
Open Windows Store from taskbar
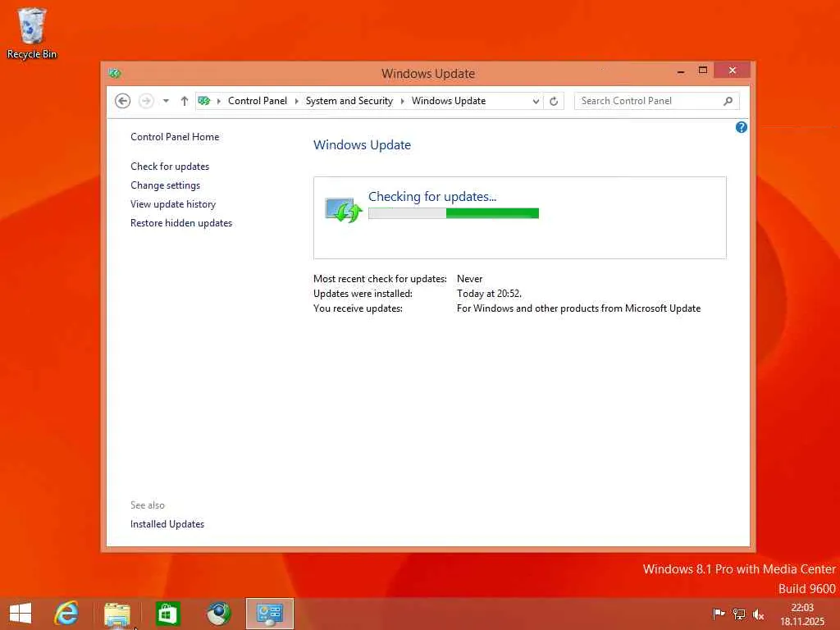click(x=167, y=614)
